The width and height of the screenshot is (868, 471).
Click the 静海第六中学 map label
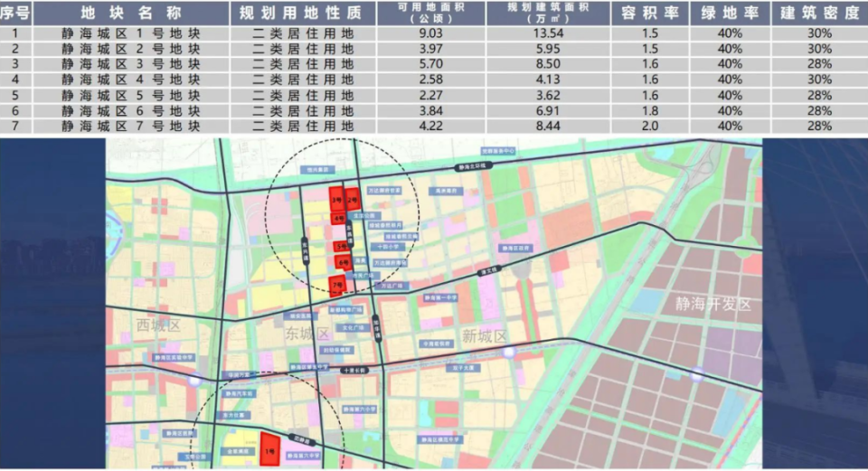(x=303, y=456)
